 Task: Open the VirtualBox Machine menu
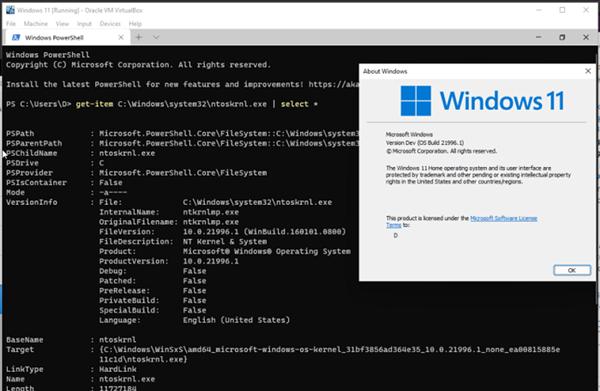pos(36,24)
